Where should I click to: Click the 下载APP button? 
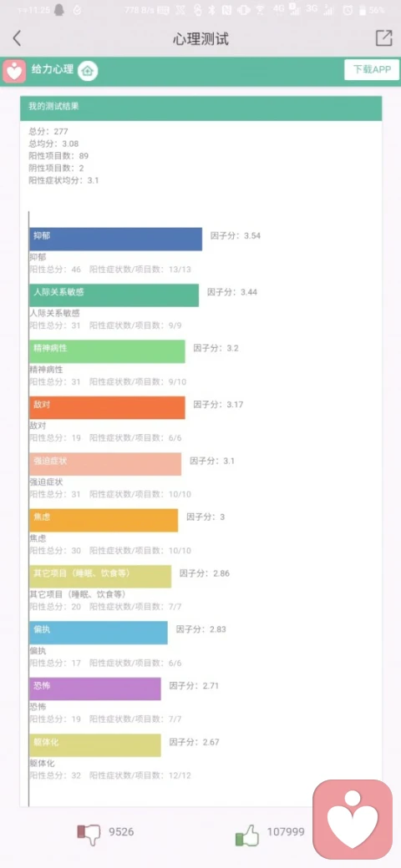(x=372, y=70)
